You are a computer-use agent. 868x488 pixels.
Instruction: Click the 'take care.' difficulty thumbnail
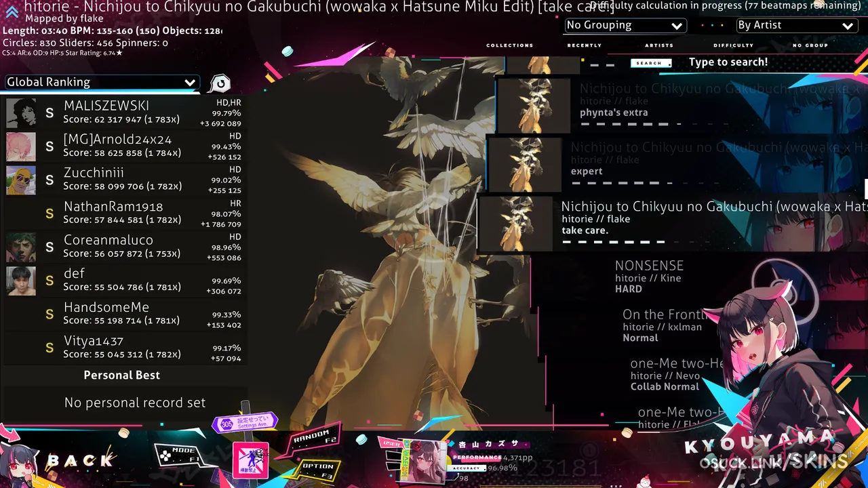pyautogui.click(x=516, y=224)
